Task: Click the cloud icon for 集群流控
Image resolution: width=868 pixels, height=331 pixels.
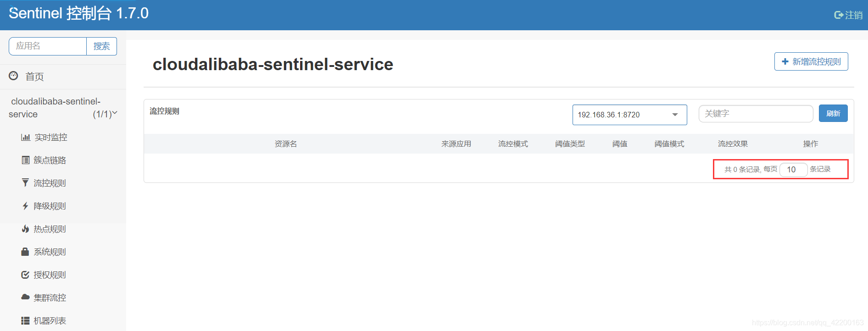Action: pos(25,297)
